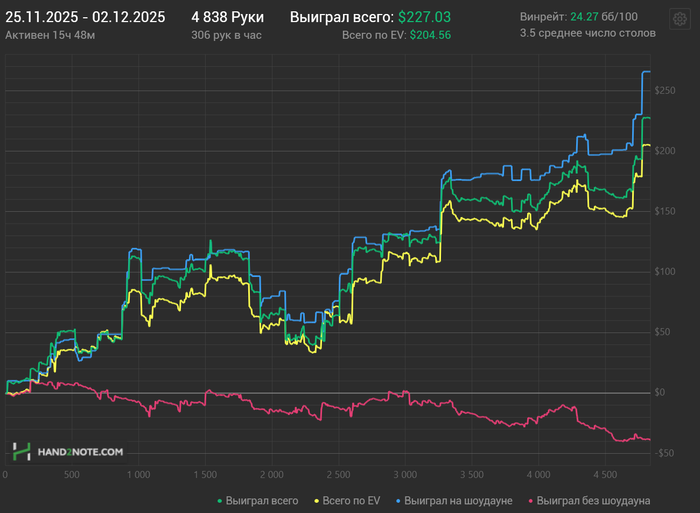
Task: Click the '$0' y-axis label
Action: click(659, 392)
